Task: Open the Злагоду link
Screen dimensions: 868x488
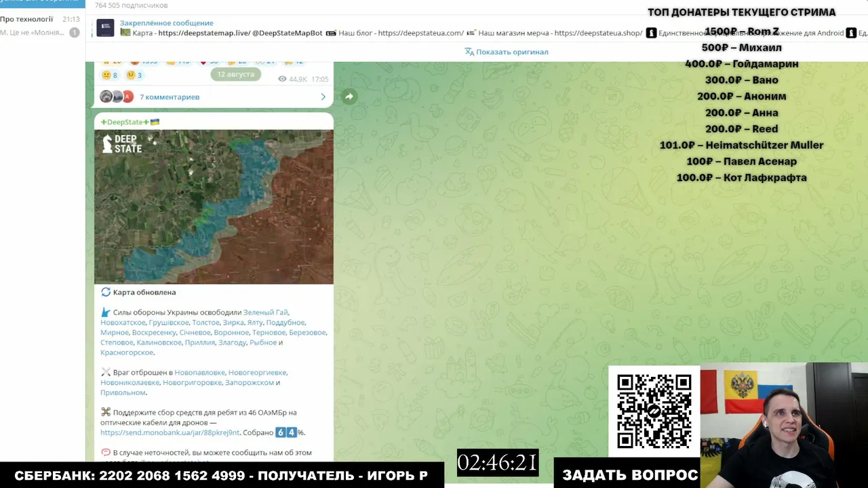Action: [233, 343]
